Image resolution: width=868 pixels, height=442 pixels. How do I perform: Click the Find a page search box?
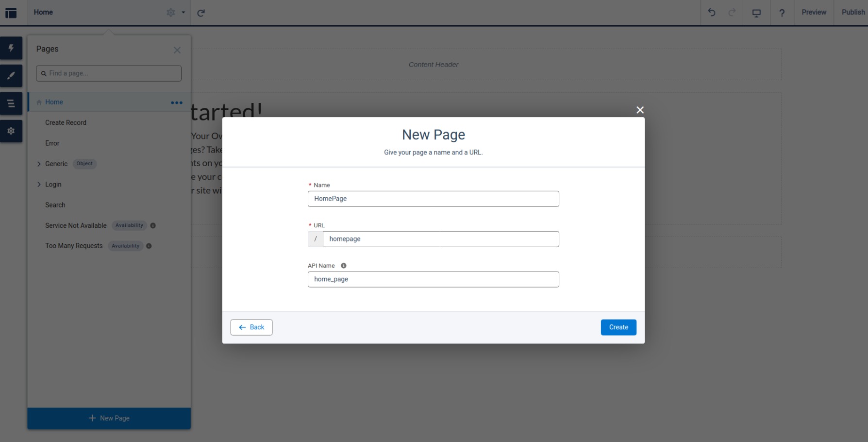pos(108,73)
